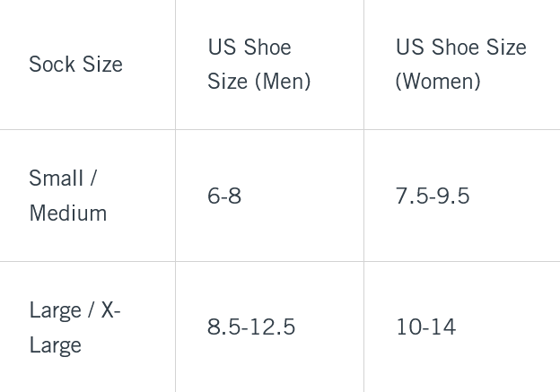Select the 8.5-12.5 men's size value
The image size is (560, 392).
coord(251,327)
